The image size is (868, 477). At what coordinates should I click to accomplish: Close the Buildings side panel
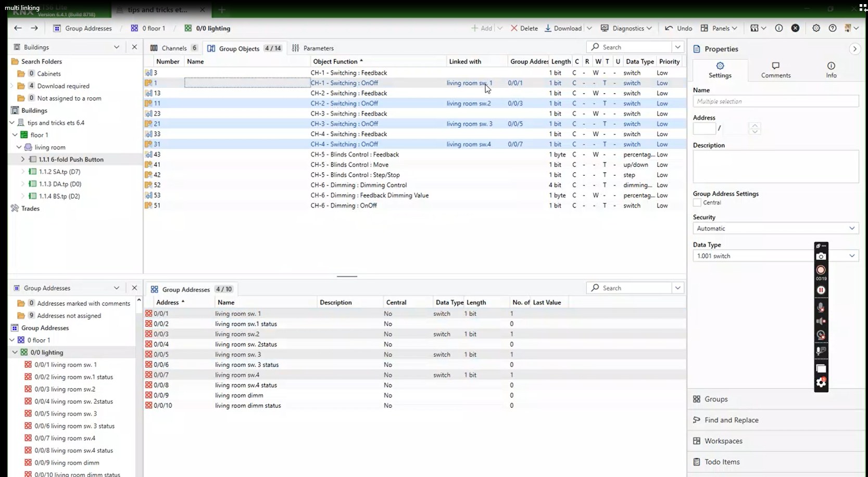(134, 47)
